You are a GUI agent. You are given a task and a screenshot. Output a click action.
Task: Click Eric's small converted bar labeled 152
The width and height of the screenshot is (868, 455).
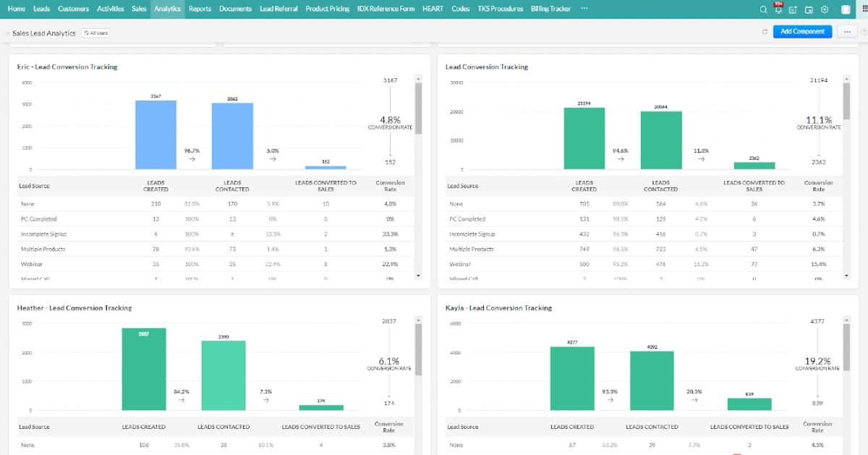click(x=325, y=167)
